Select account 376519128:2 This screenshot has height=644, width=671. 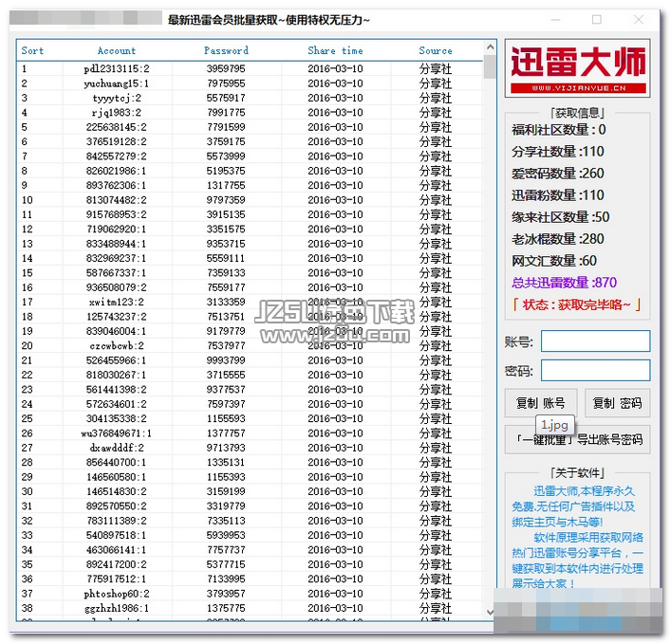(x=117, y=141)
